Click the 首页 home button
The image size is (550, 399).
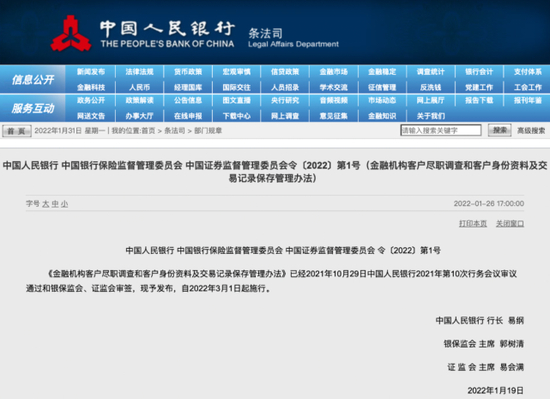pyautogui.click(x=16, y=131)
